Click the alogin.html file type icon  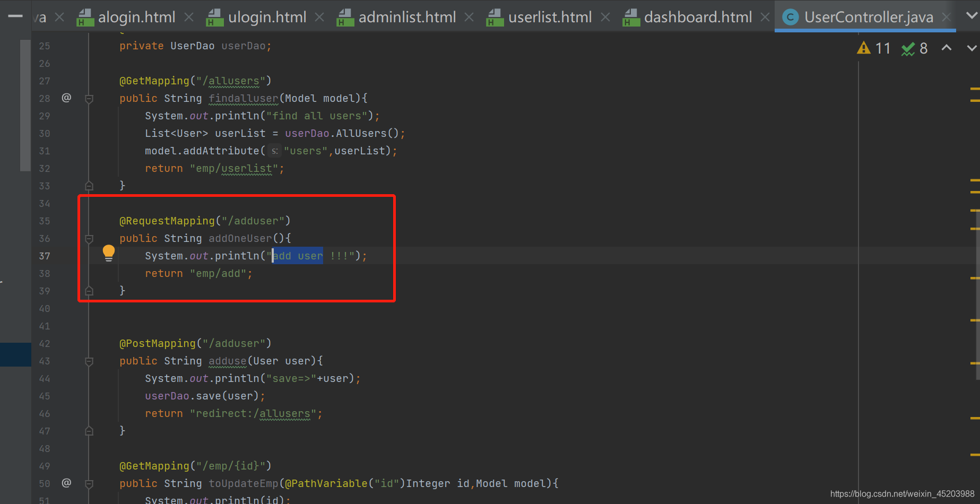85,18
